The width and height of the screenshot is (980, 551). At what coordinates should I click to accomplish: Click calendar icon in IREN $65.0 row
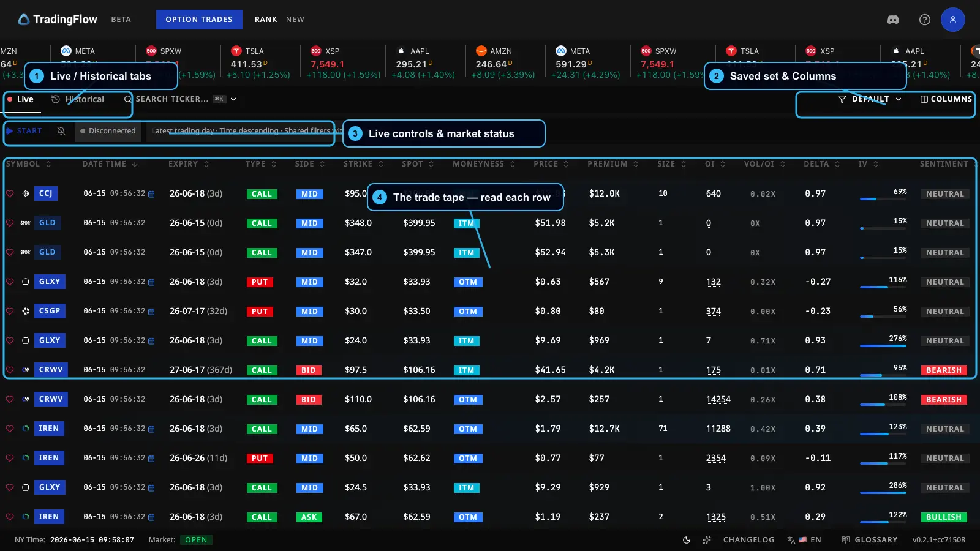coord(151,429)
